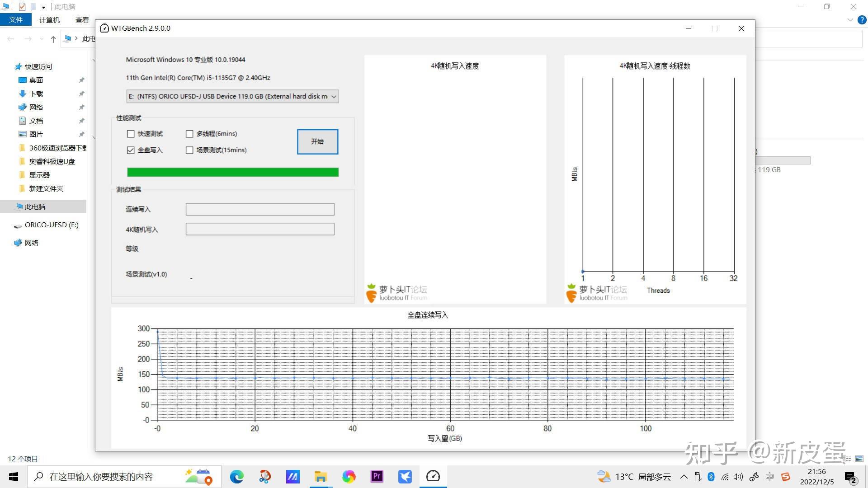This screenshot has height=488, width=868.
Task: Open Premiere Pro taskbar icon
Action: tap(377, 476)
